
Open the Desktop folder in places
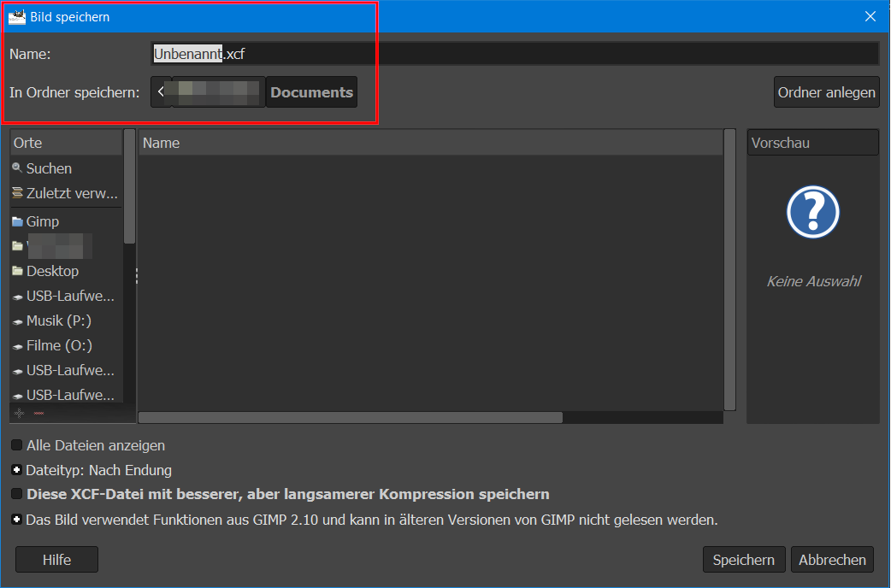tap(51, 271)
